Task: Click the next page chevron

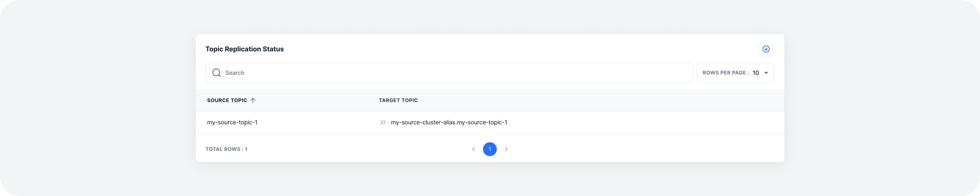Action: click(506, 149)
